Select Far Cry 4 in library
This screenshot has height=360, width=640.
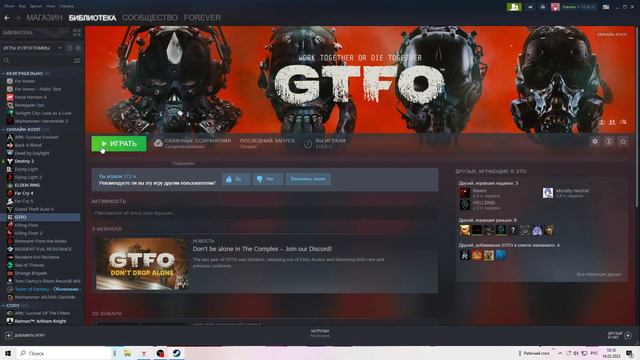coord(24,193)
